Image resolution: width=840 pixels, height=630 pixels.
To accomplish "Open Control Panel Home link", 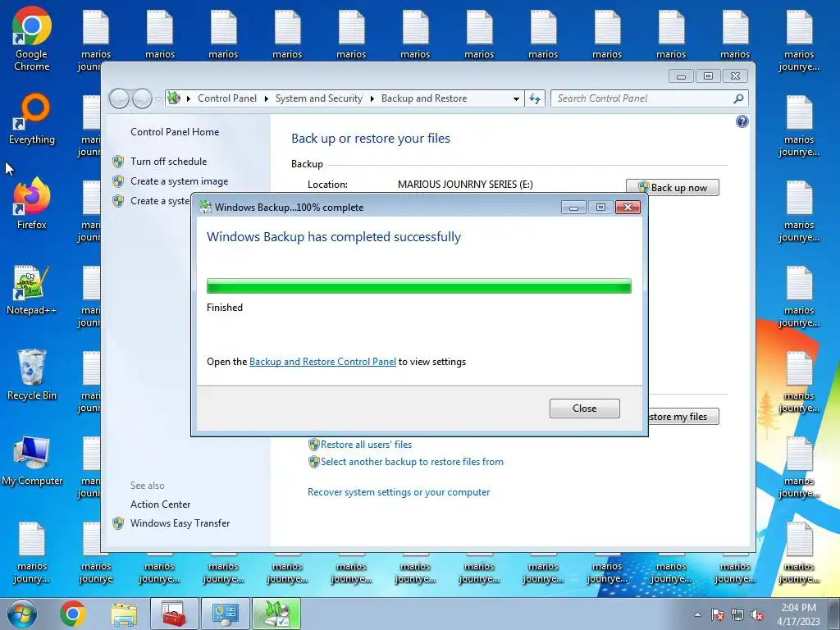I will (175, 132).
